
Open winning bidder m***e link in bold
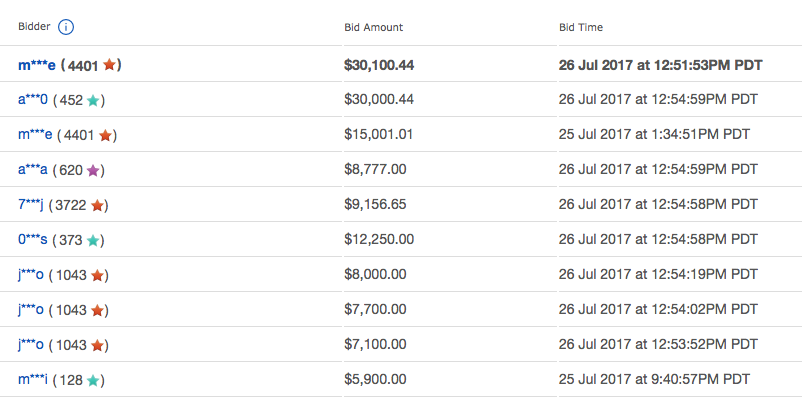tap(37, 65)
